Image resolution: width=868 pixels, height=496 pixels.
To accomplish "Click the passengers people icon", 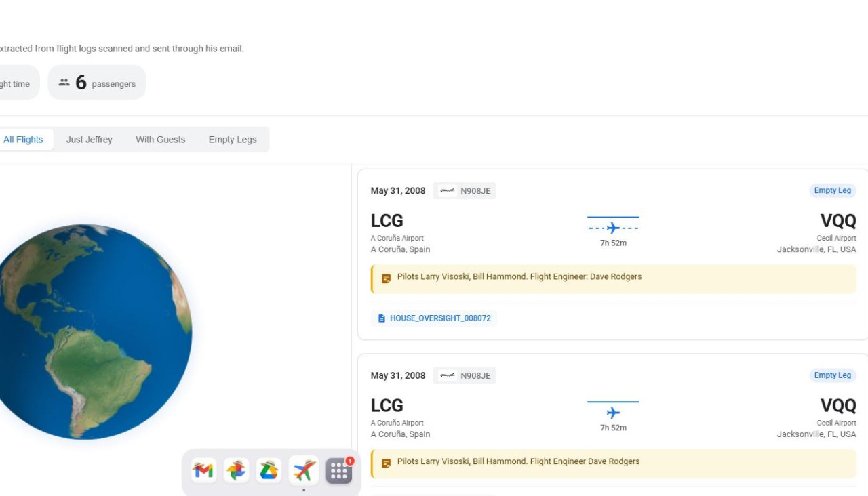I will pos(64,83).
